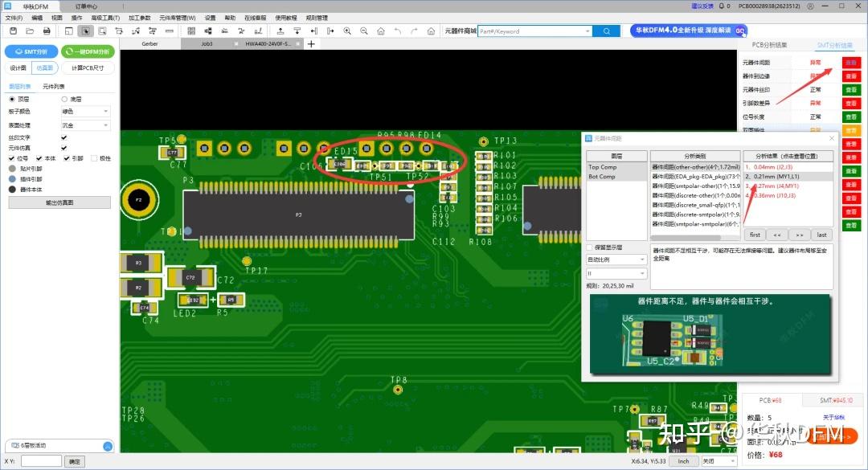868x470 pixels.
Task: Click the Part#/Keyword search input field
Action: tap(522, 31)
